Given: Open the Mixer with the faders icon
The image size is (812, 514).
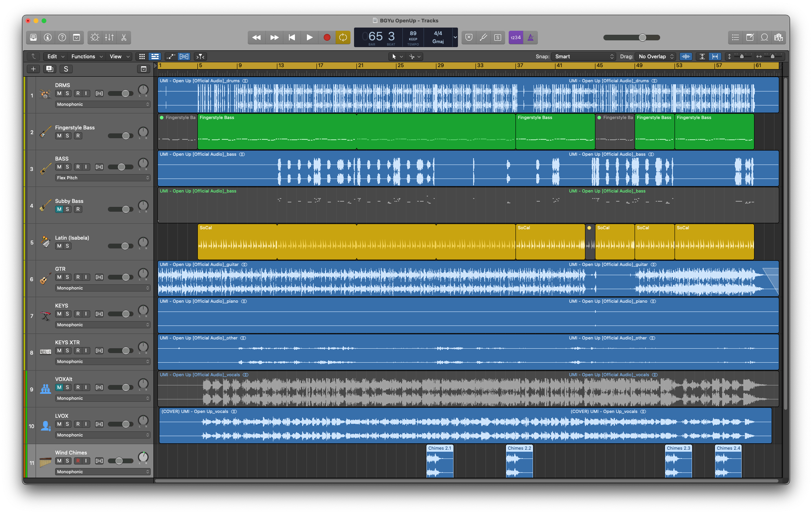Looking at the screenshot, I should click(109, 37).
